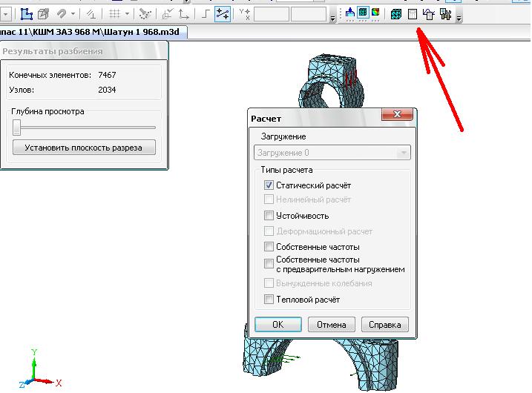Click the Y/X coordinates icon

pos(245,14)
